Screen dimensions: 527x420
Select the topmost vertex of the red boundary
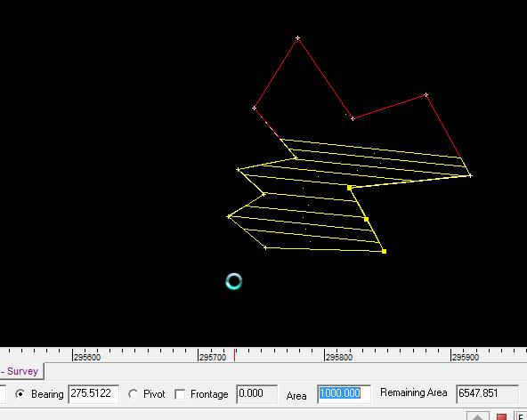tap(298, 38)
